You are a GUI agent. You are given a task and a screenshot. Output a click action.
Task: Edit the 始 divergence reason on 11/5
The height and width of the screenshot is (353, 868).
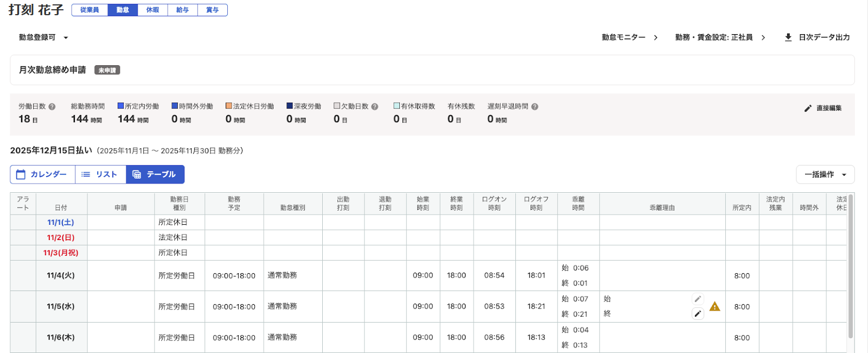pos(698,299)
